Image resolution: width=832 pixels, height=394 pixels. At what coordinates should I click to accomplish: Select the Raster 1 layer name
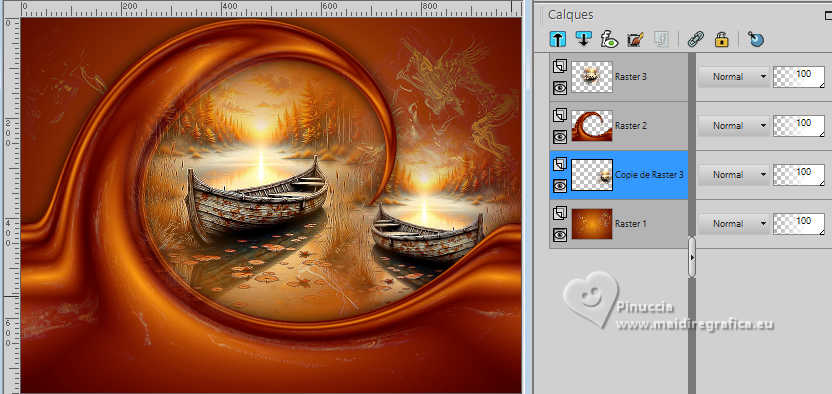631,224
